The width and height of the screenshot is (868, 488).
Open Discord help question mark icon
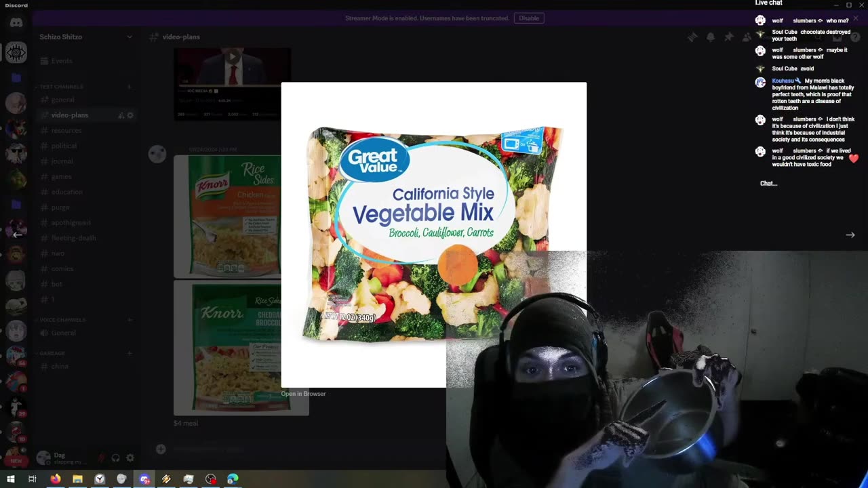(855, 37)
